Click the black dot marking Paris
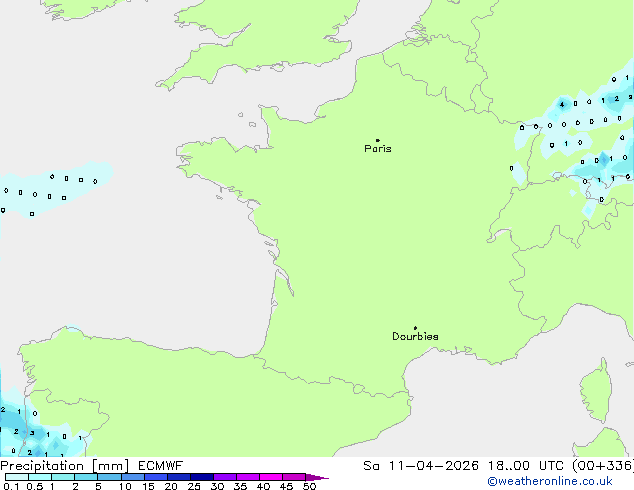The width and height of the screenshot is (634, 490). tap(378, 140)
